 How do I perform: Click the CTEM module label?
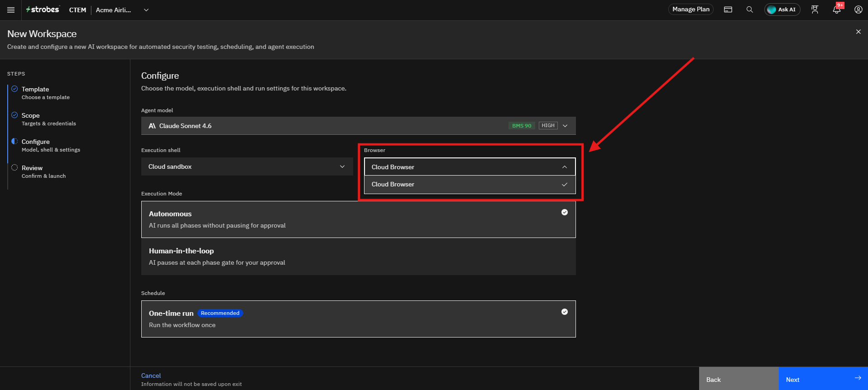click(77, 10)
